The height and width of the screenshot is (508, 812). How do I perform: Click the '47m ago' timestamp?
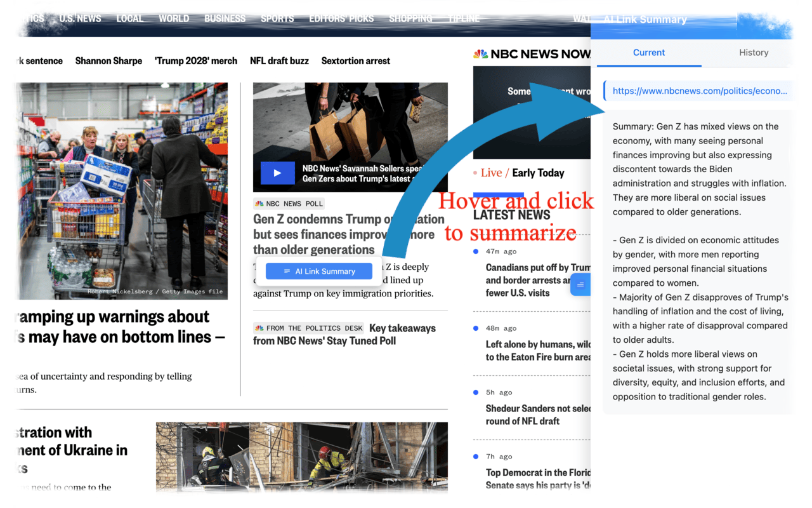coord(501,251)
